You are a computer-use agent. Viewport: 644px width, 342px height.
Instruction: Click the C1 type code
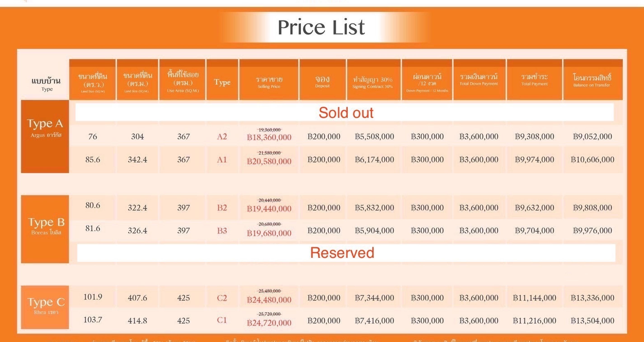tap(222, 320)
